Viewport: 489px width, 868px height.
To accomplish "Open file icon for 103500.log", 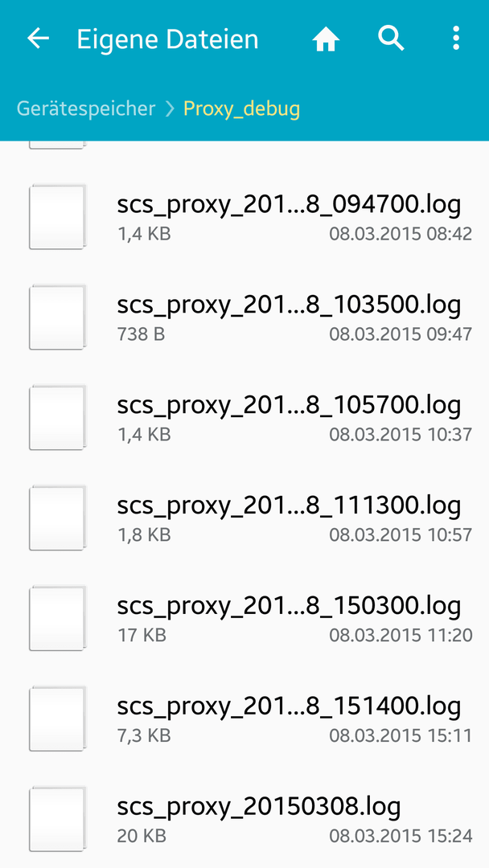I will coord(58,317).
